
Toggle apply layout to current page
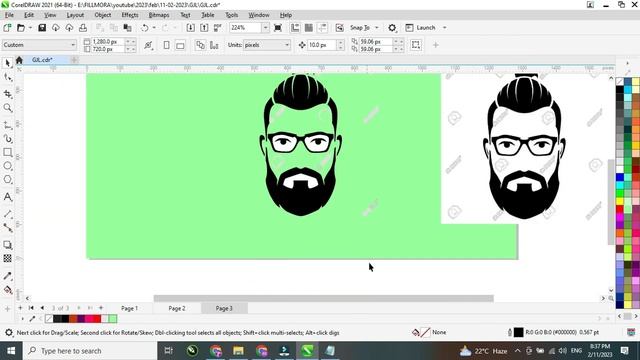[214, 45]
